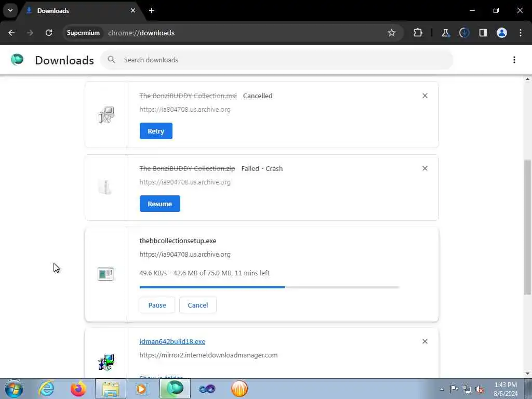Close the Downloads tab
The height and width of the screenshot is (399, 532).
[133, 10]
